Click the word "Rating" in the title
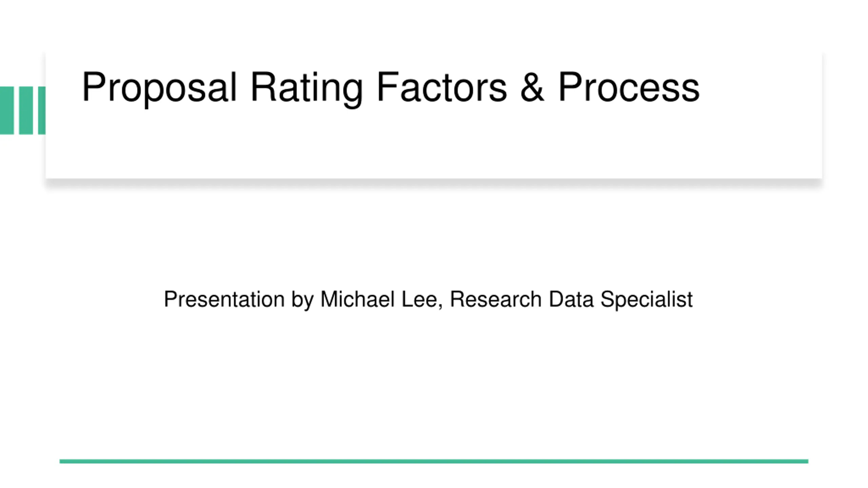Image resolution: width=868 pixels, height=488 pixels. point(307,89)
